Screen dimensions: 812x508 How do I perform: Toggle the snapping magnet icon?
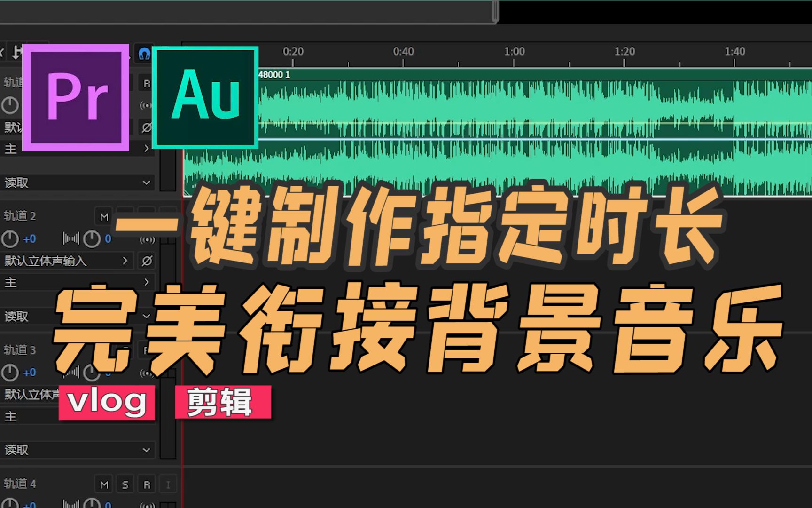click(144, 54)
